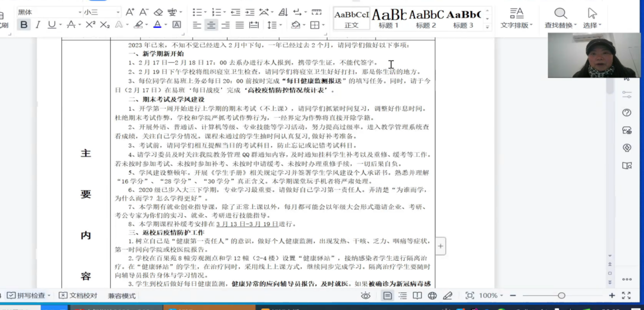The width and height of the screenshot is (644, 310).
Task: Select the 正文 style
Action: (x=352, y=19)
